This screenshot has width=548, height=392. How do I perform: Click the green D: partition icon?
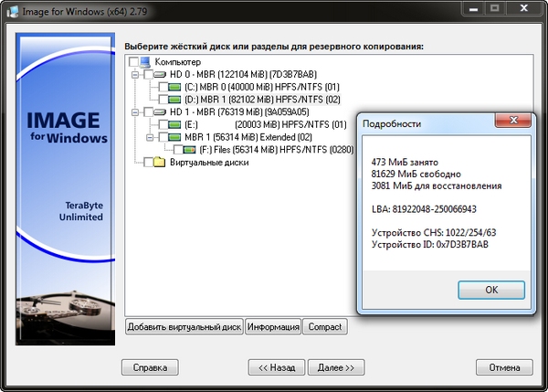coord(175,99)
